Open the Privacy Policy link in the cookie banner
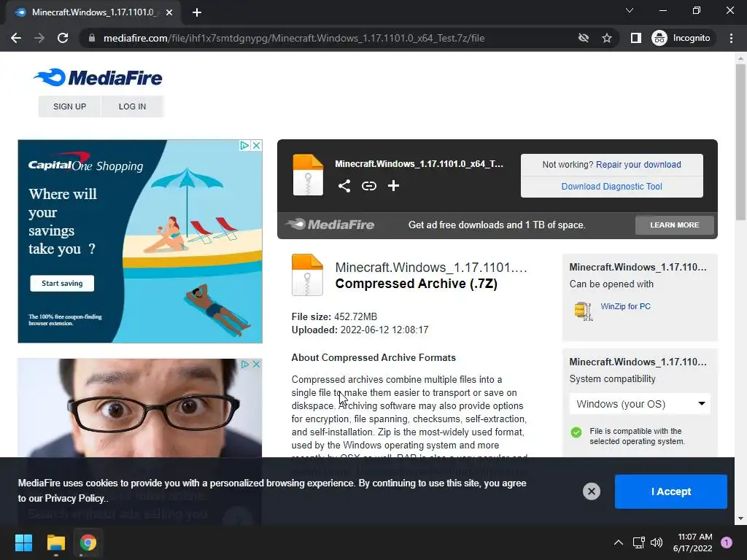This screenshot has width=747, height=560. [74, 498]
